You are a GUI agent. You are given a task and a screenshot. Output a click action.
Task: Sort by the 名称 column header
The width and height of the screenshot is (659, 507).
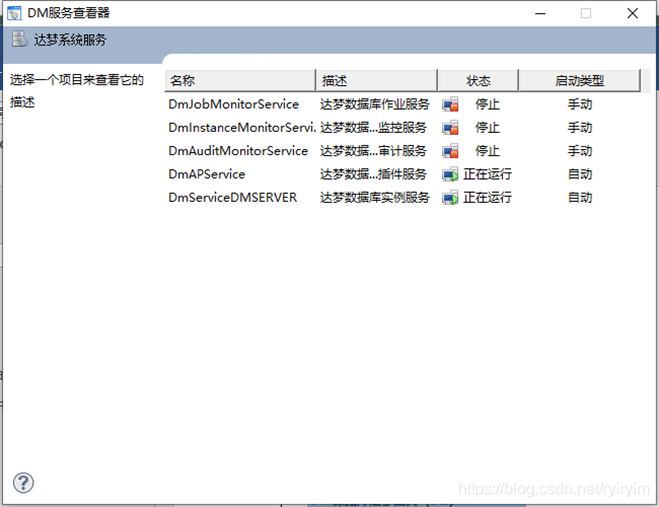tap(240, 80)
